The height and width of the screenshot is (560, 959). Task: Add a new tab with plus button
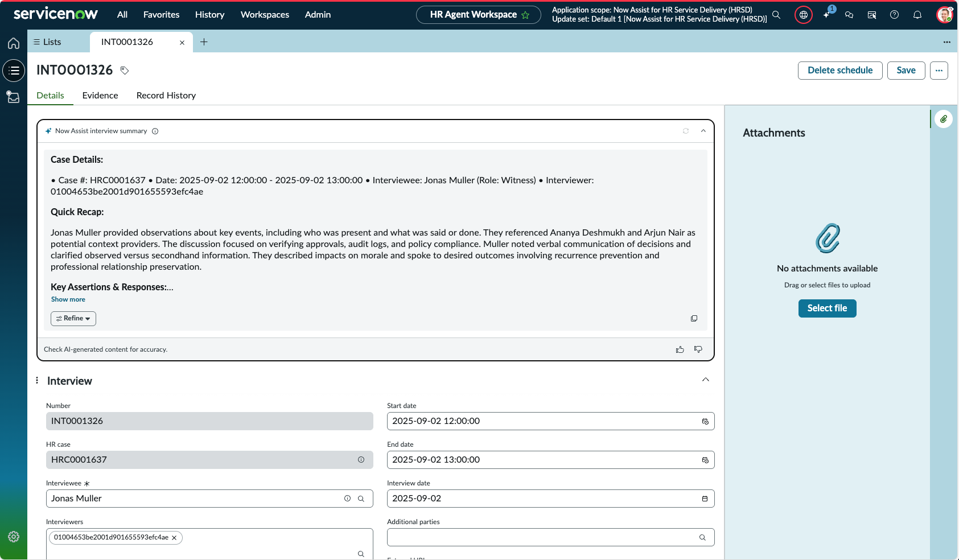tap(204, 42)
